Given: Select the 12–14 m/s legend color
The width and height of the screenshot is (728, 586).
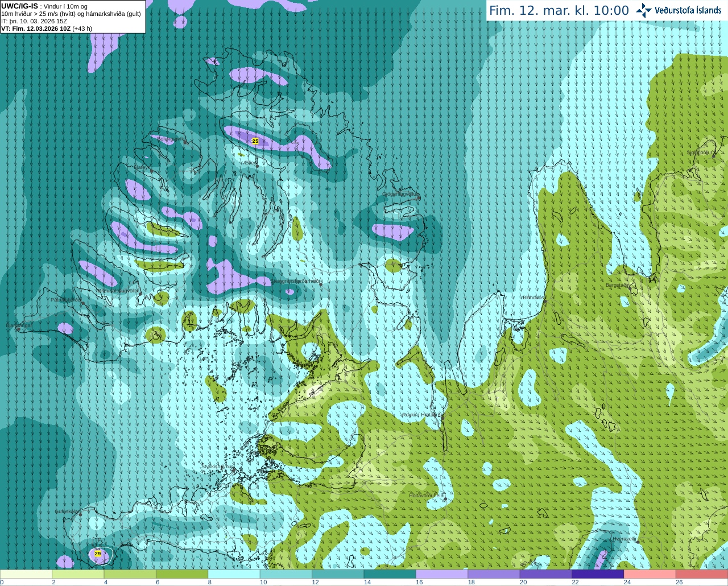Looking at the screenshot, I should (338, 574).
